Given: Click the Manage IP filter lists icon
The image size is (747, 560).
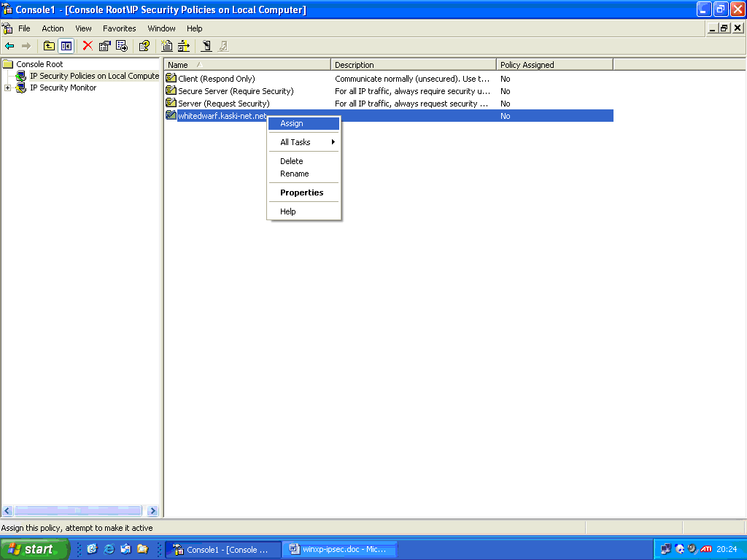Looking at the screenshot, I should [184, 46].
